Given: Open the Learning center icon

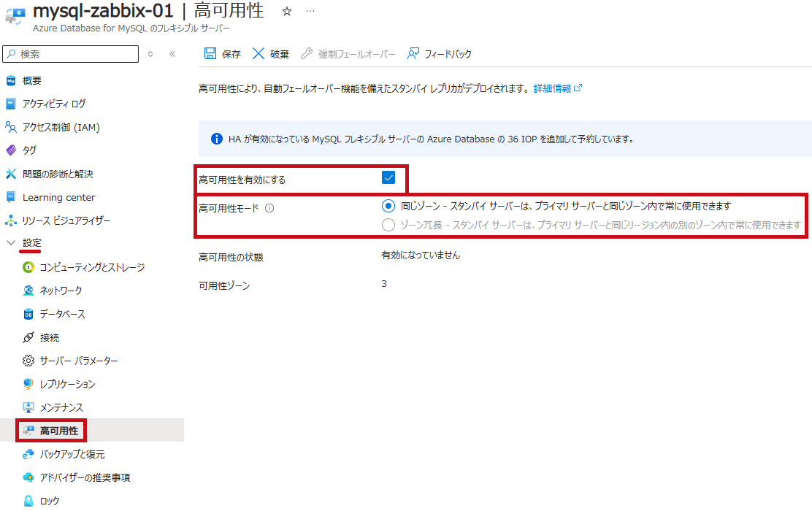Looking at the screenshot, I should (x=11, y=197).
